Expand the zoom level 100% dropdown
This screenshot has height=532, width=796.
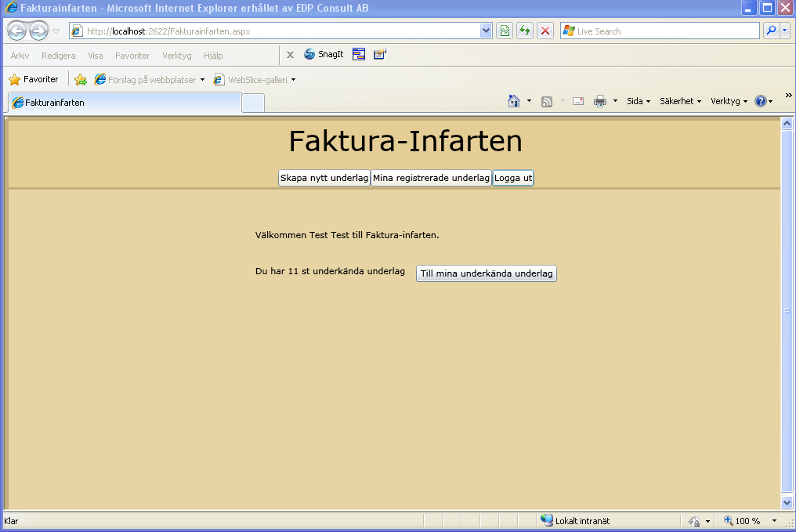[x=774, y=521]
